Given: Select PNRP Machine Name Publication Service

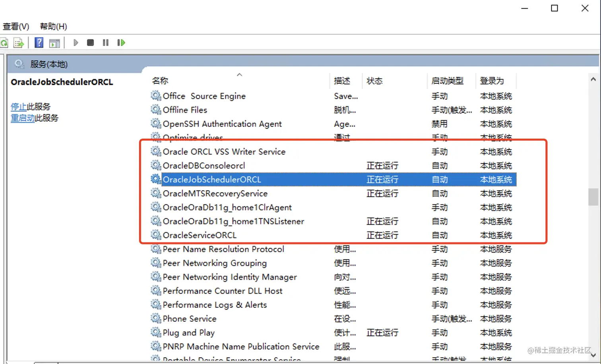Looking at the screenshot, I should (x=333, y=347).
